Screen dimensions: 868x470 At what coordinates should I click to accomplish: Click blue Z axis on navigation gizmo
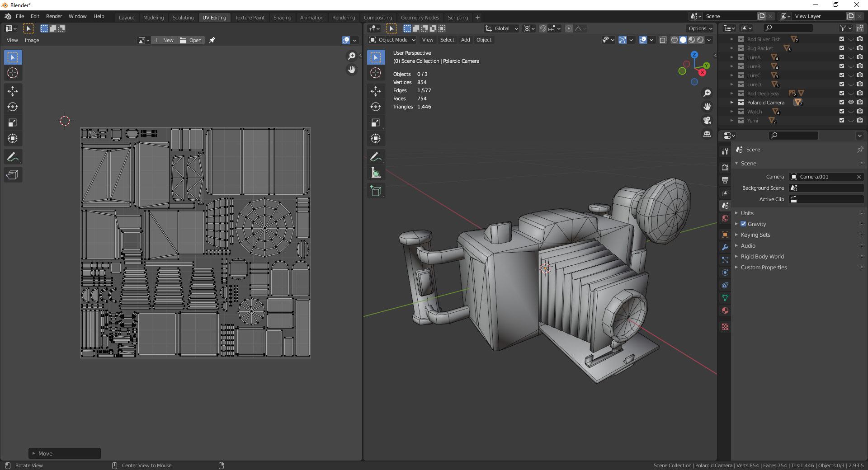tap(694, 54)
